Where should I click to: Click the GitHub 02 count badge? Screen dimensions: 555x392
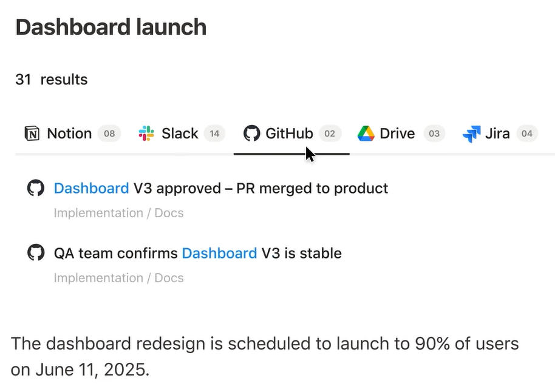(x=330, y=133)
